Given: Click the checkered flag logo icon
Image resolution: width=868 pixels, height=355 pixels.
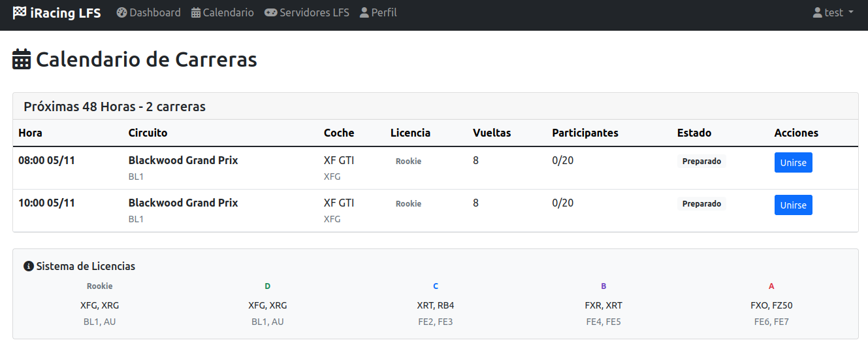Looking at the screenshot, I should [20, 12].
